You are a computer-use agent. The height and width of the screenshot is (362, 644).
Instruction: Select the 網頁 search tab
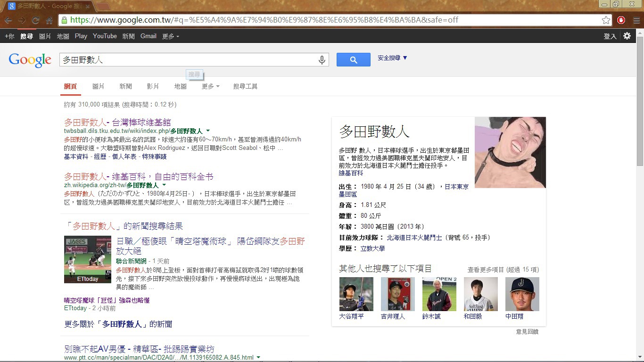click(70, 86)
